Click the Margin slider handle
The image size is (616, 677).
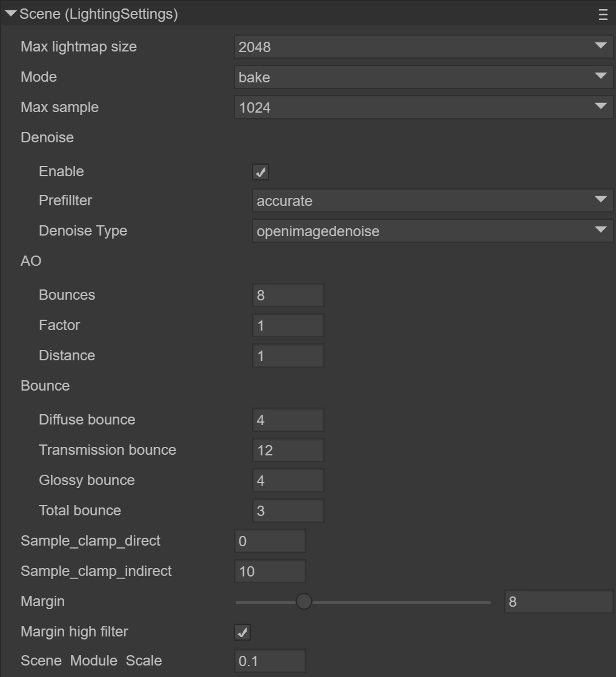[x=303, y=602]
